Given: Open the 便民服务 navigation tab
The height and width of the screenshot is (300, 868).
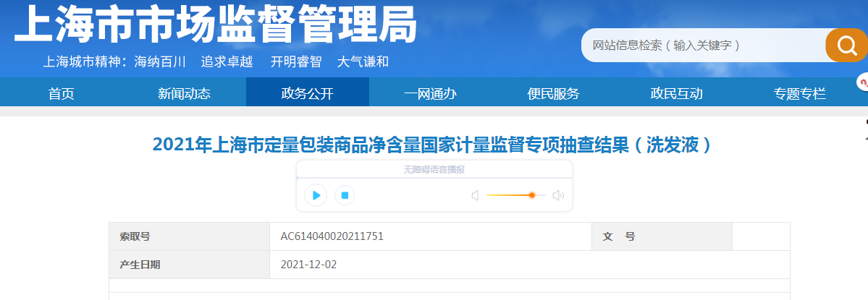Looking at the screenshot, I should pyautogui.click(x=554, y=93).
